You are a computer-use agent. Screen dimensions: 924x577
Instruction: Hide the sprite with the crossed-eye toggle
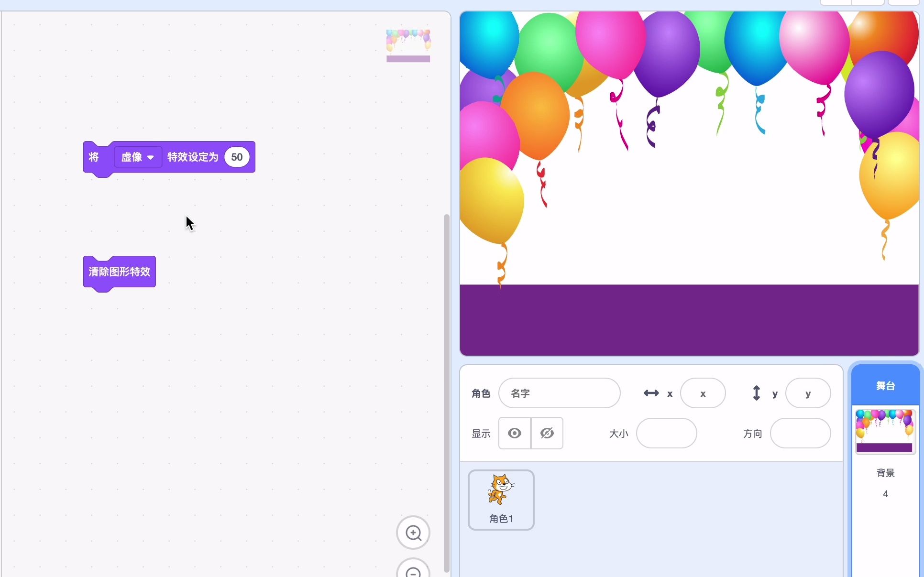point(547,433)
